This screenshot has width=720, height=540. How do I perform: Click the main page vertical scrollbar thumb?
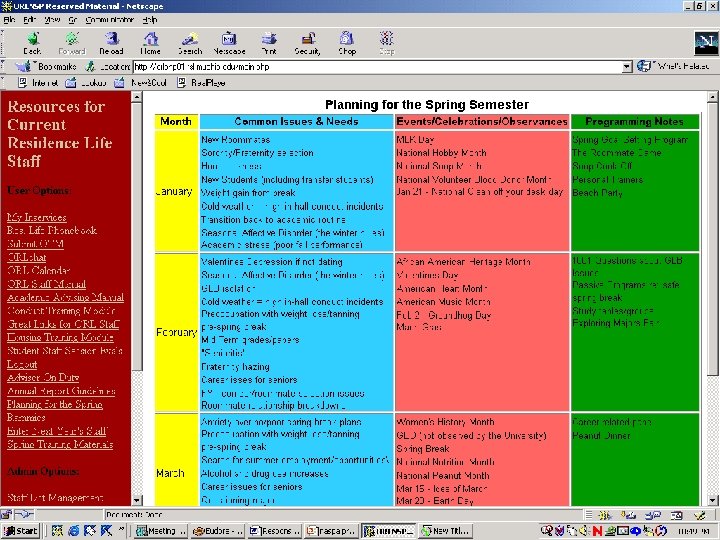(712, 239)
